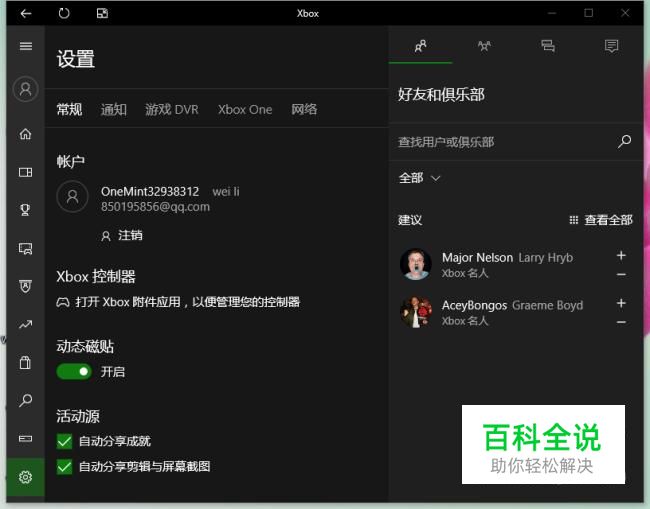The width and height of the screenshot is (650, 509).
Task: Go to Home in the sidebar
Action: click(x=26, y=134)
